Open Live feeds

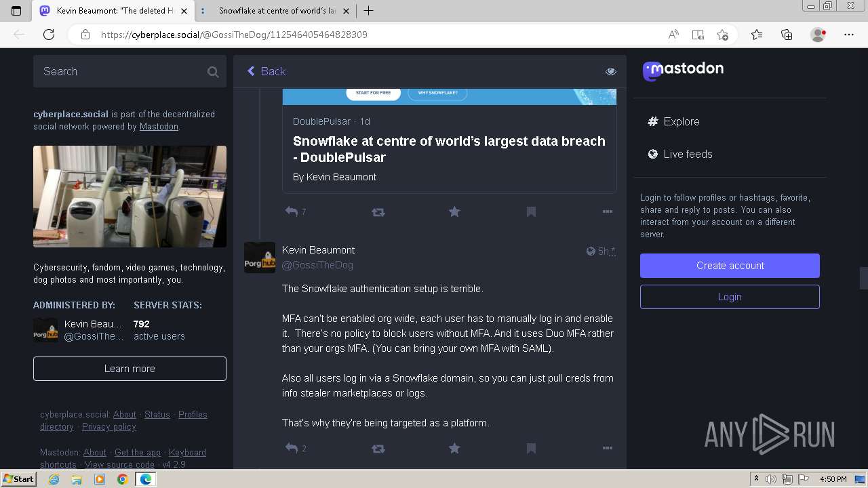(x=679, y=154)
